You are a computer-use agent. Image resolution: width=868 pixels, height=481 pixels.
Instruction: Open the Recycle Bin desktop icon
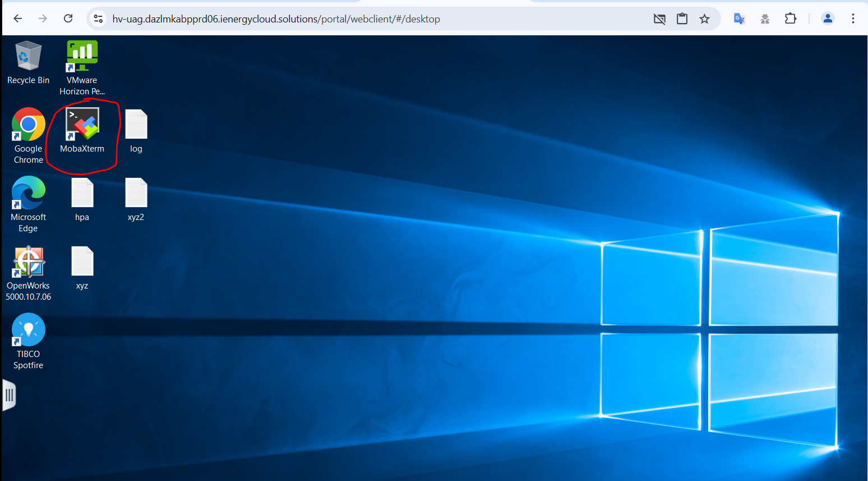(28, 62)
